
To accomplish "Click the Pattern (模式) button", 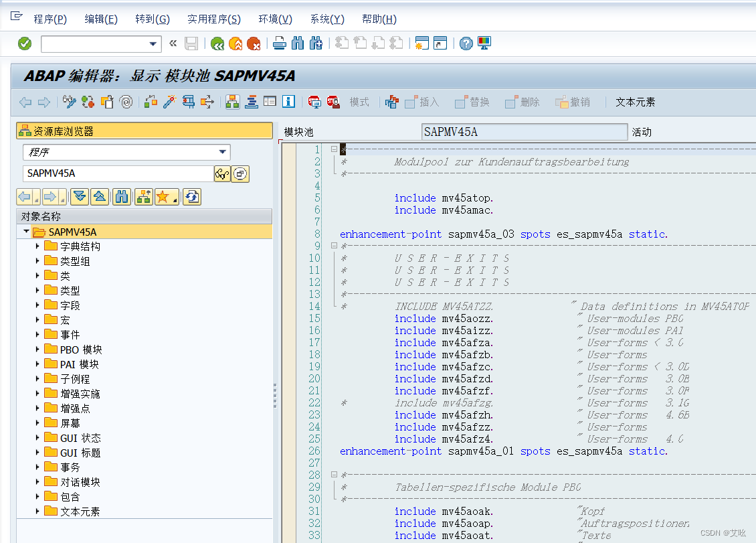I will click(359, 102).
